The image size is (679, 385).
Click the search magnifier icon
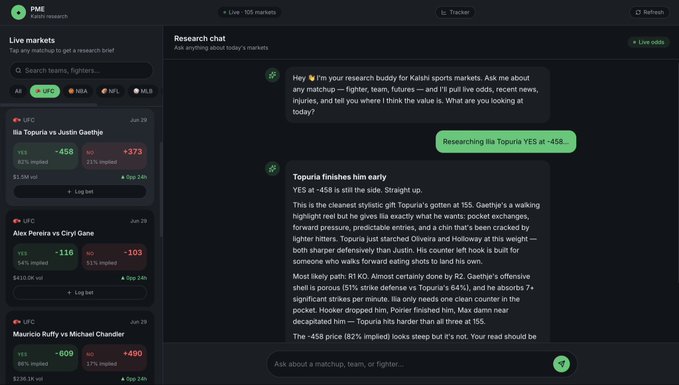pos(18,70)
